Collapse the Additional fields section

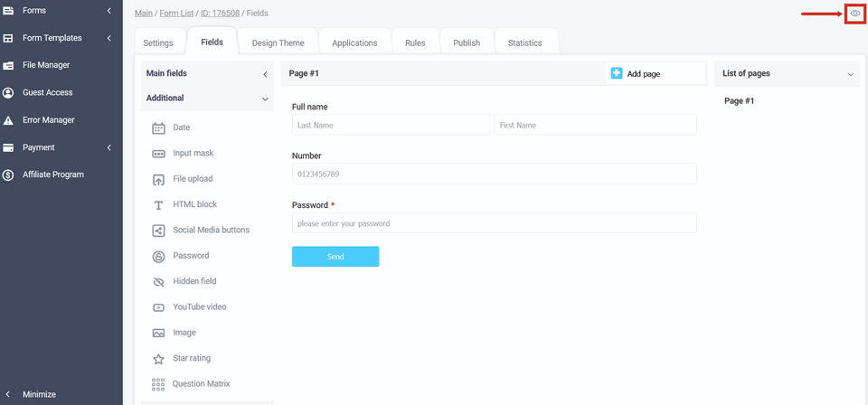pos(265,99)
